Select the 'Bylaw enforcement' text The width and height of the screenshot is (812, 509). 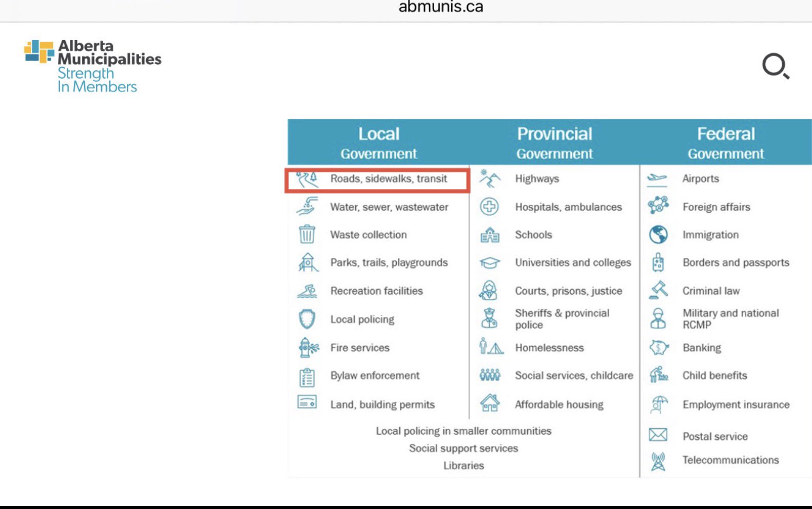(x=375, y=375)
